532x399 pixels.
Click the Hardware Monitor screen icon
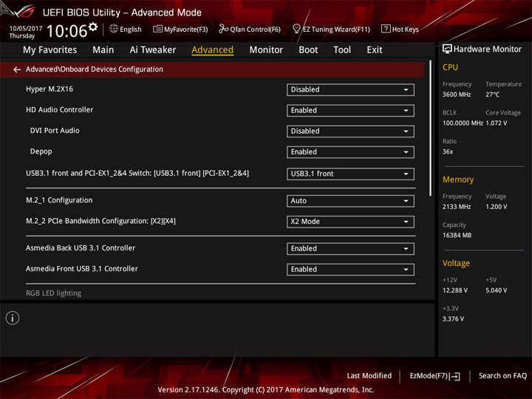[x=447, y=50]
